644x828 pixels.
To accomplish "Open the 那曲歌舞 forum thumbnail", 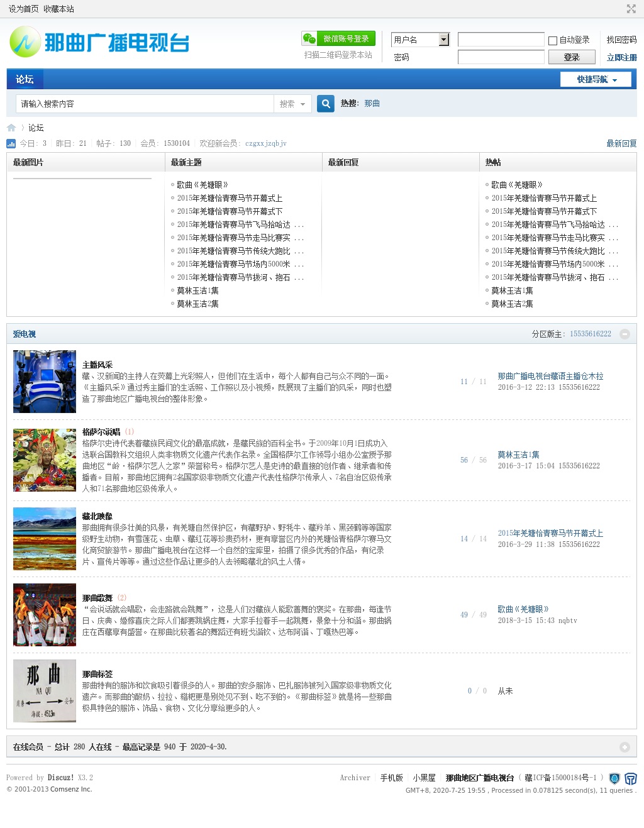I will point(45,615).
